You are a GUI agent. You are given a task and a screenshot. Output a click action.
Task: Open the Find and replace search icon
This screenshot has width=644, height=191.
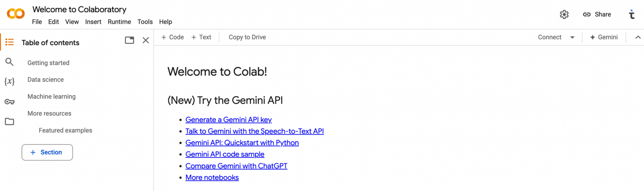click(9, 62)
